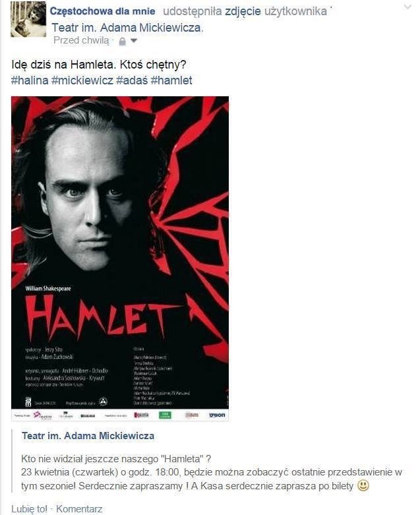Open the #mickiewicz hashtag

(82, 80)
